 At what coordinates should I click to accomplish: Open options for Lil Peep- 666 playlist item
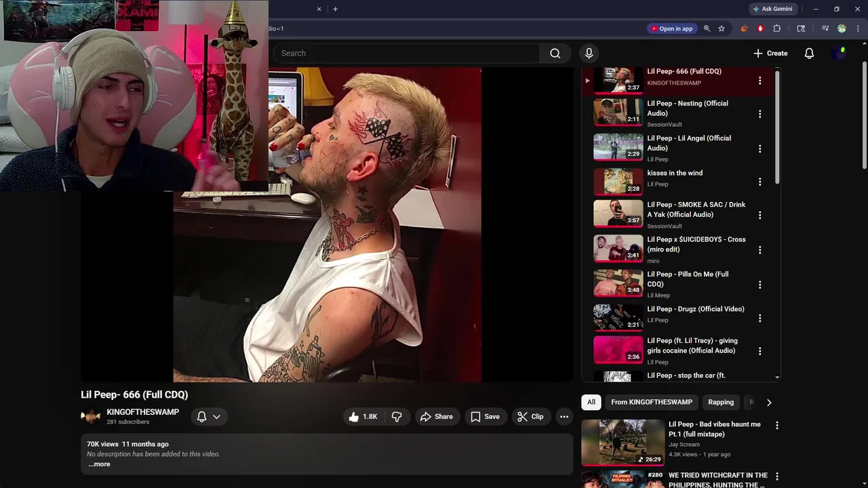click(x=759, y=80)
